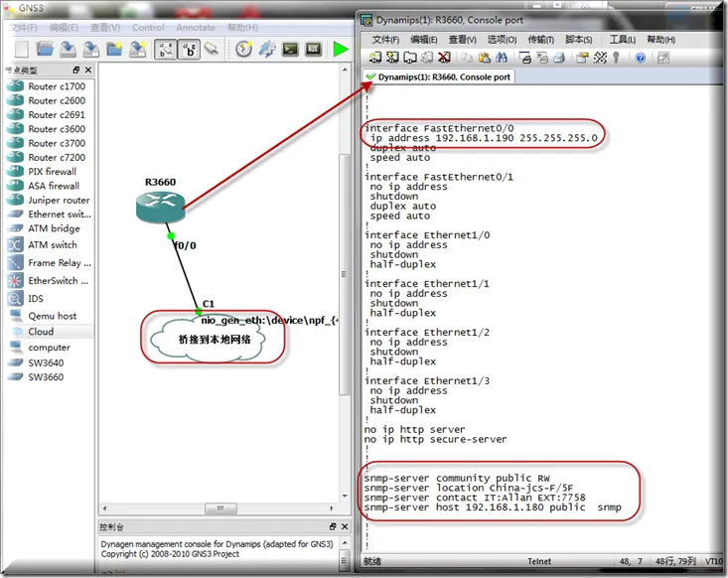Close the 控制台 console panel
The width and height of the screenshot is (728, 578).
(345, 526)
